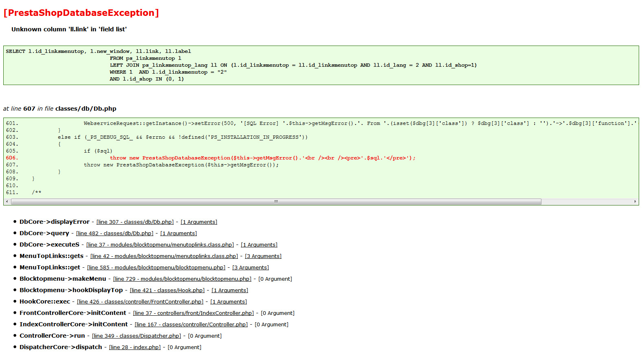Click the ControllerCore->run trace entry name
Image resolution: width=644 pixels, height=356 pixels.
pos(52,336)
